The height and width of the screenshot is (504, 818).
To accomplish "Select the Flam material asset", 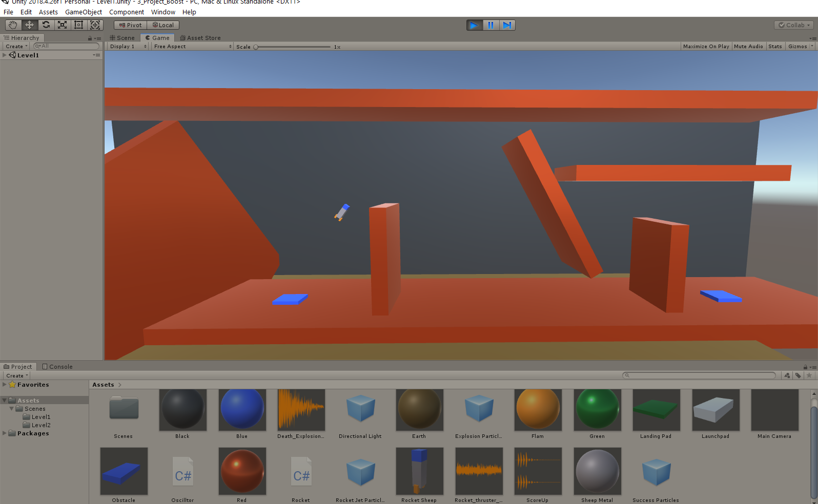I will pos(538,414).
